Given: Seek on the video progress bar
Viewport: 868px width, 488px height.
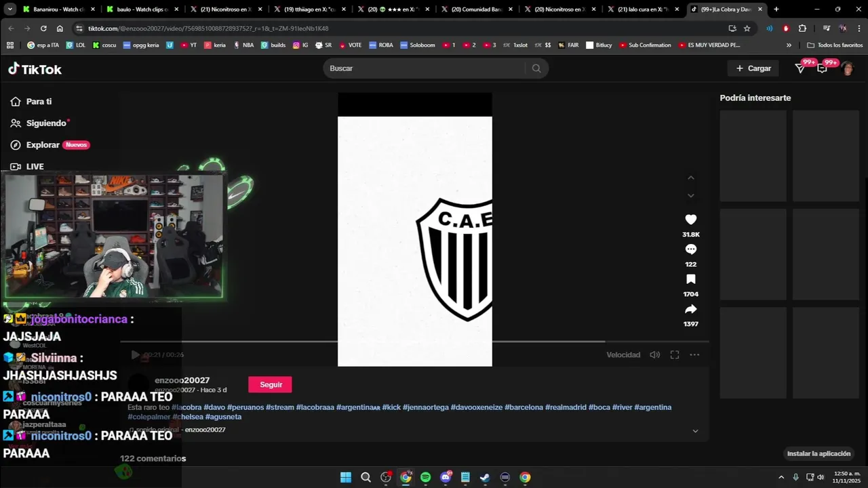Looking at the screenshot, I should pyautogui.click(x=415, y=342).
